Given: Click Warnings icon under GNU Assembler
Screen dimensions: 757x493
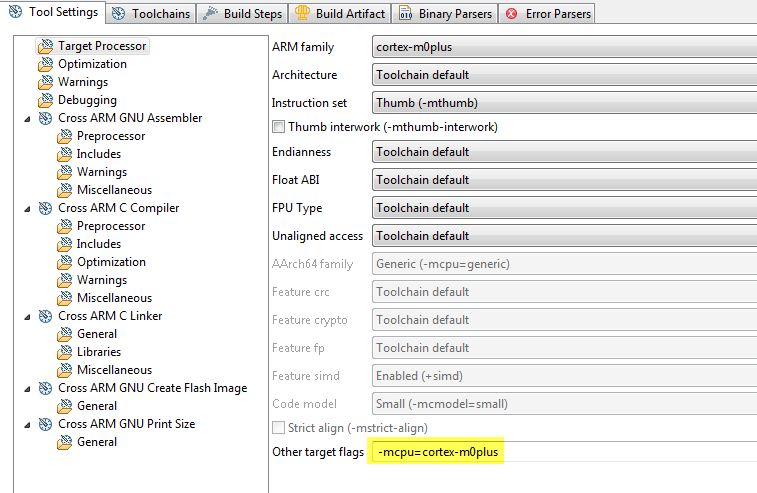Looking at the screenshot, I should (x=65, y=172).
